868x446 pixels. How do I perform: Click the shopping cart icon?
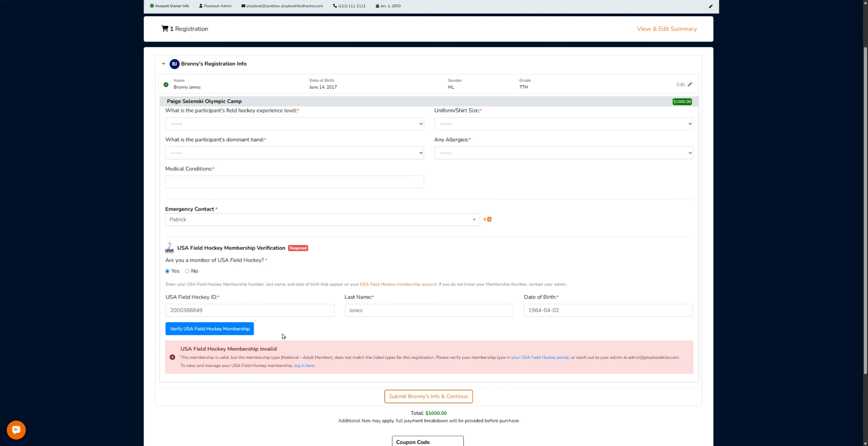click(165, 28)
